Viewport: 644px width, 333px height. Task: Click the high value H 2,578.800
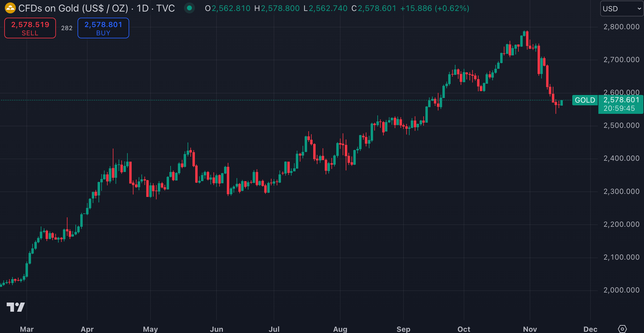[x=277, y=9]
